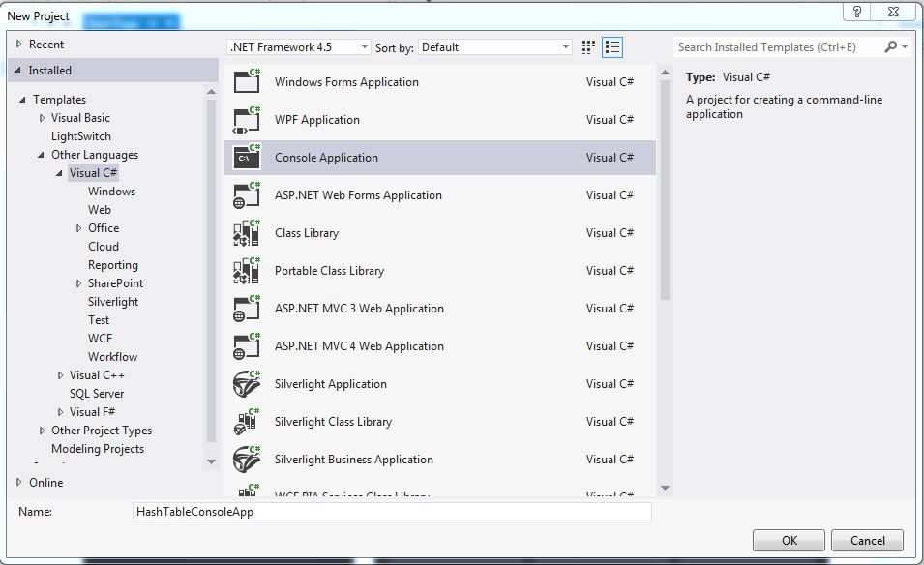Open the search options dropdown arrow

905,46
